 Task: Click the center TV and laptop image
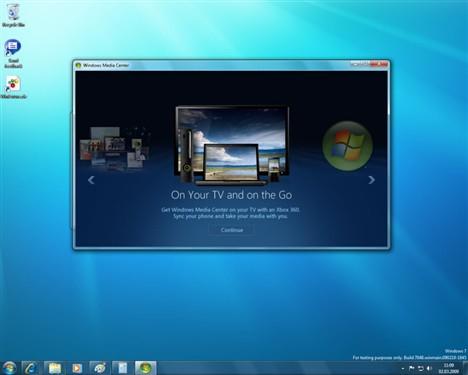pyautogui.click(x=232, y=145)
